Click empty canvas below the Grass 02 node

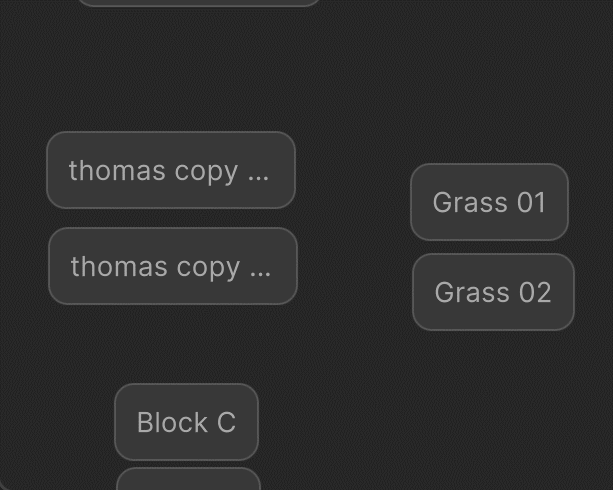[x=493, y=391]
